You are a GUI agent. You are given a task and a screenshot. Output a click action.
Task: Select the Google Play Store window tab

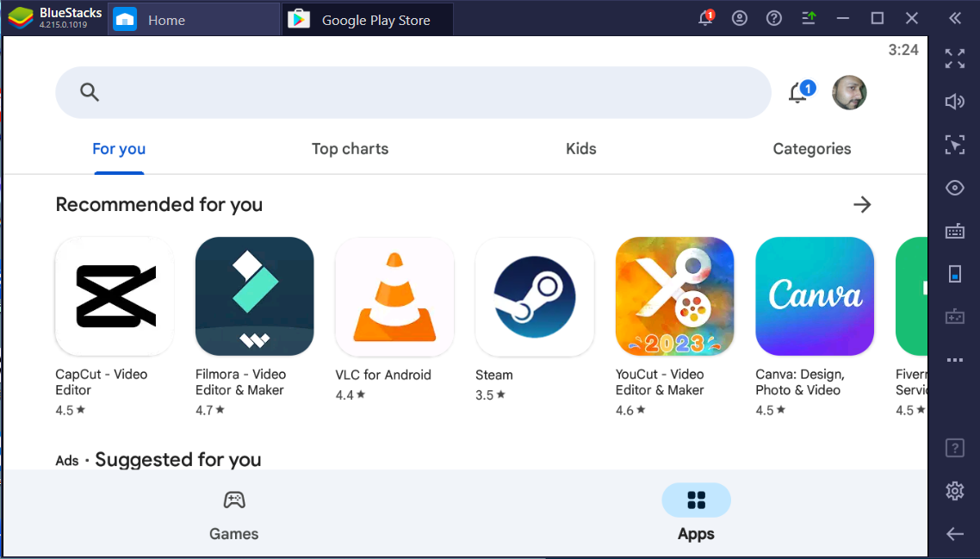[368, 20]
